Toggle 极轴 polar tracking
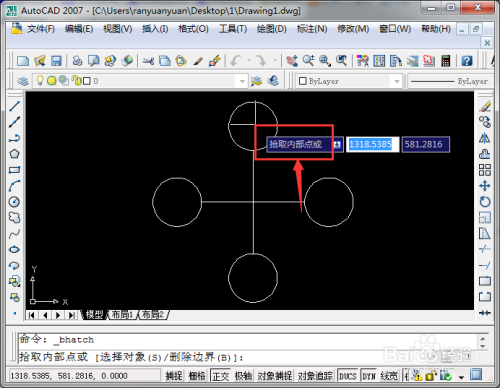 click(243, 376)
